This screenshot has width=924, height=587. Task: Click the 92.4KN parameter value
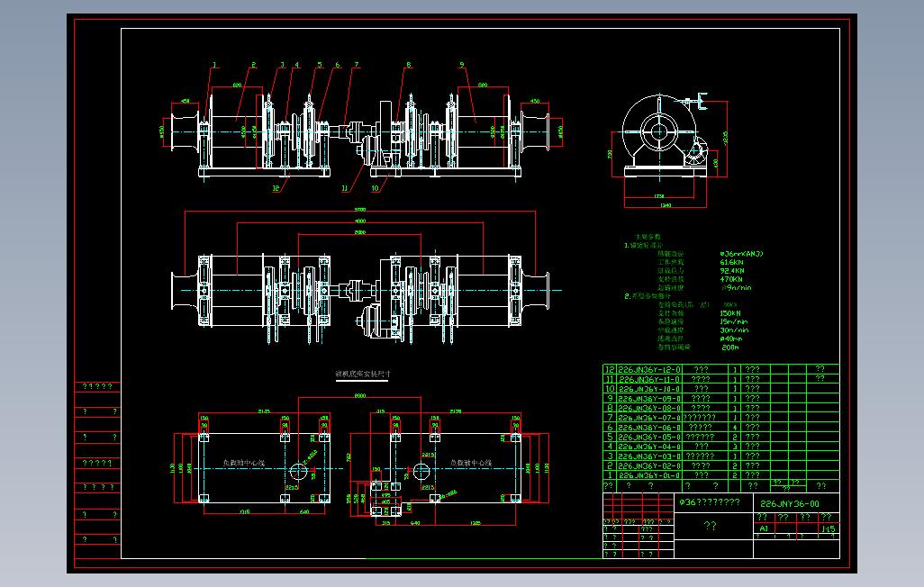[732, 270]
